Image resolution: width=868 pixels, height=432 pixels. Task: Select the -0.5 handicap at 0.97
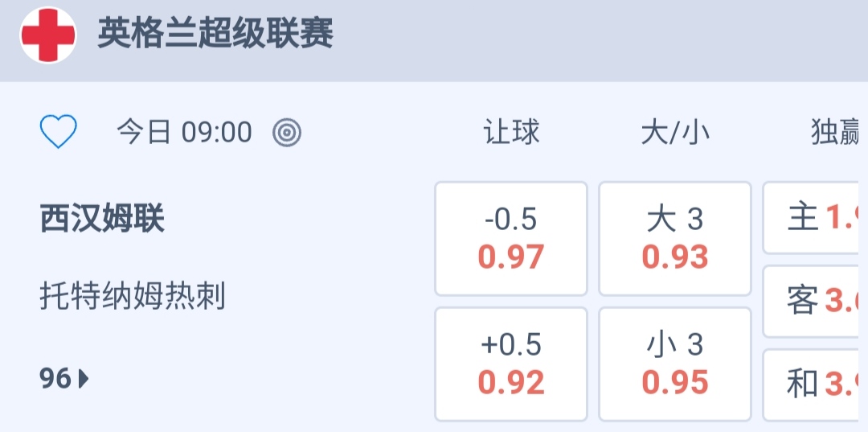(511, 238)
